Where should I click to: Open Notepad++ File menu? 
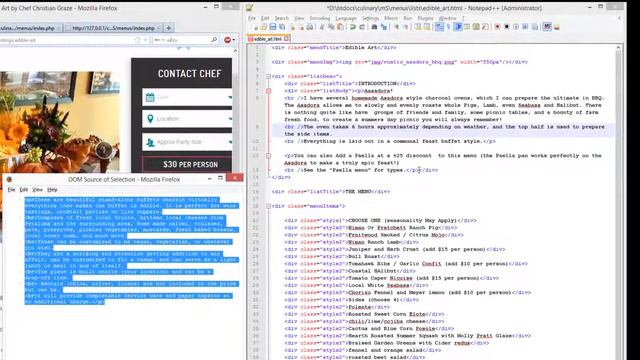pyautogui.click(x=252, y=18)
